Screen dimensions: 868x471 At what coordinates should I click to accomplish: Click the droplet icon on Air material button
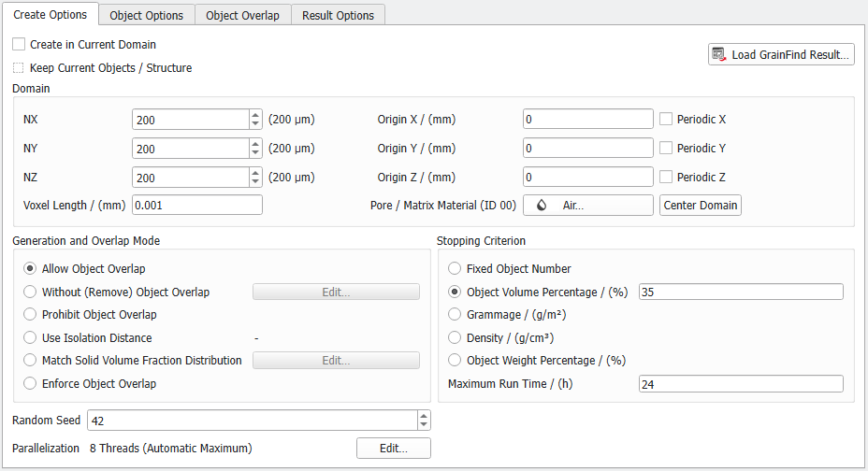click(542, 205)
